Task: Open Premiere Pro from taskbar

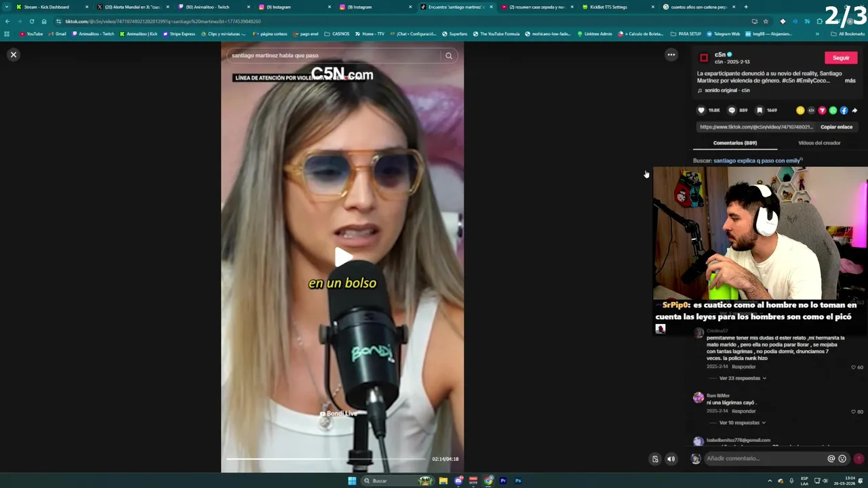Action: pyautogui.click(x=503, y=481)
